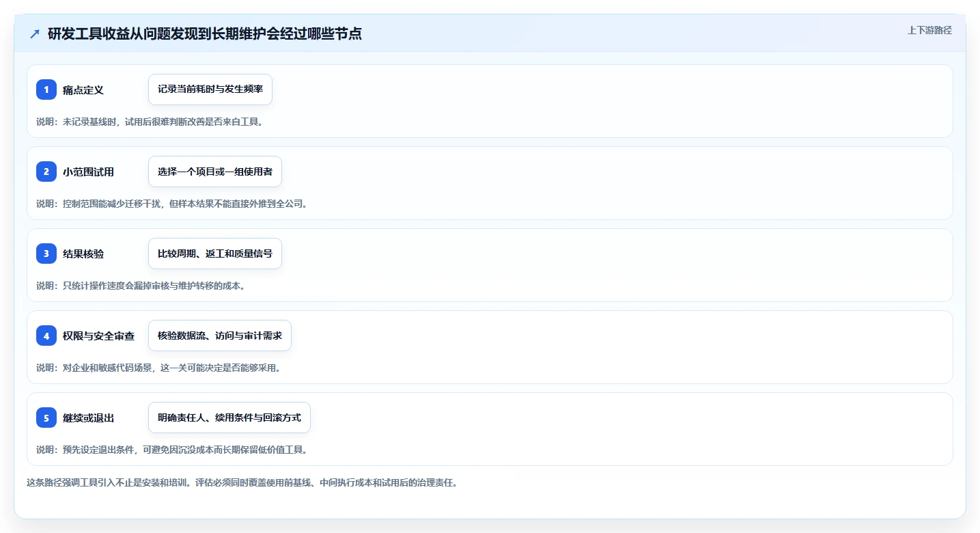The width and height of the screenshot is (980, 533).
Task: Click the 权限与安全审查 step label
Action: point(98,336)
